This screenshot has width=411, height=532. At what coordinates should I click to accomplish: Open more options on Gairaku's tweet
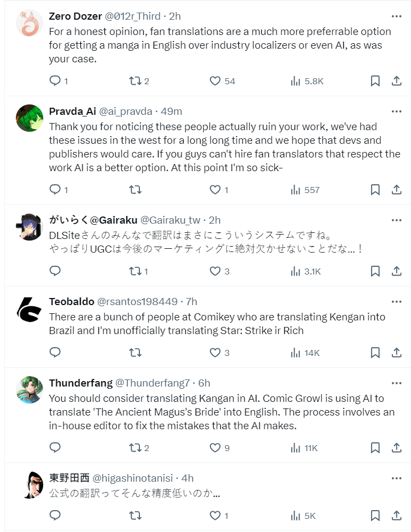click(397, 220)
